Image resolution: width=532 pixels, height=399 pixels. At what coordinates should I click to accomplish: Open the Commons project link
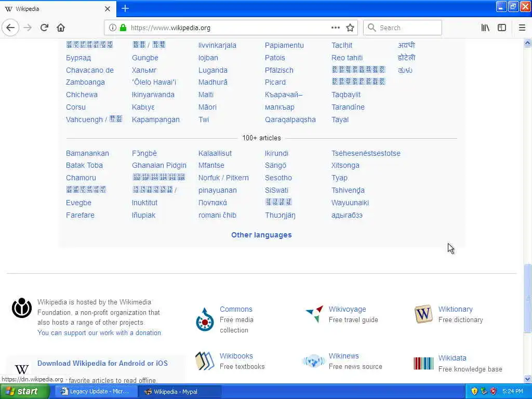pos(236,309)
